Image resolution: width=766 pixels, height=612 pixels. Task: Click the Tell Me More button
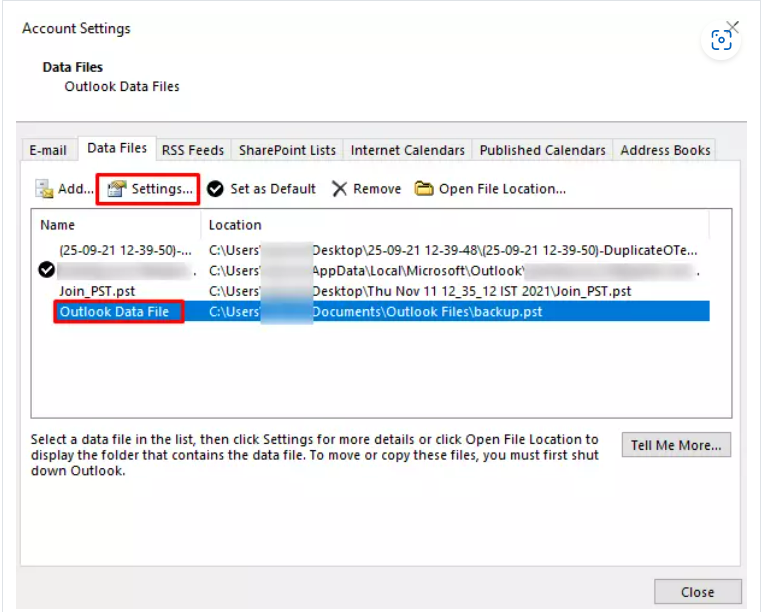click(x=676, y=445)
